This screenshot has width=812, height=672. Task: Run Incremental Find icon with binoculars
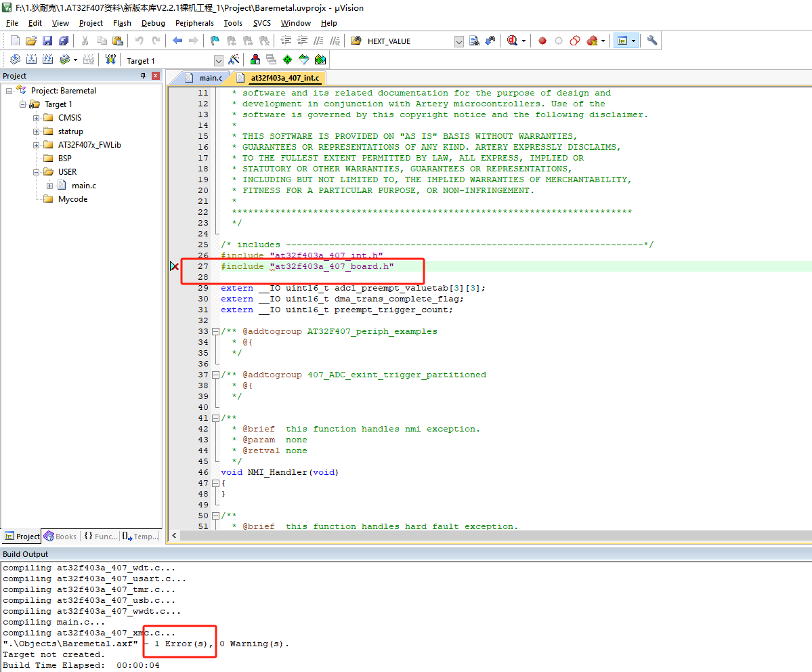click(490, 41)
